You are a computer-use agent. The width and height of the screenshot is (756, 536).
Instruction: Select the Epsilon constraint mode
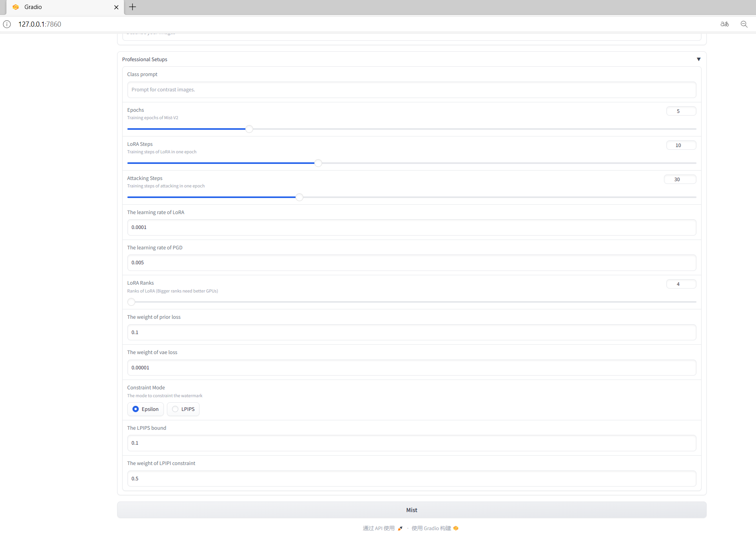click(136, 409)
